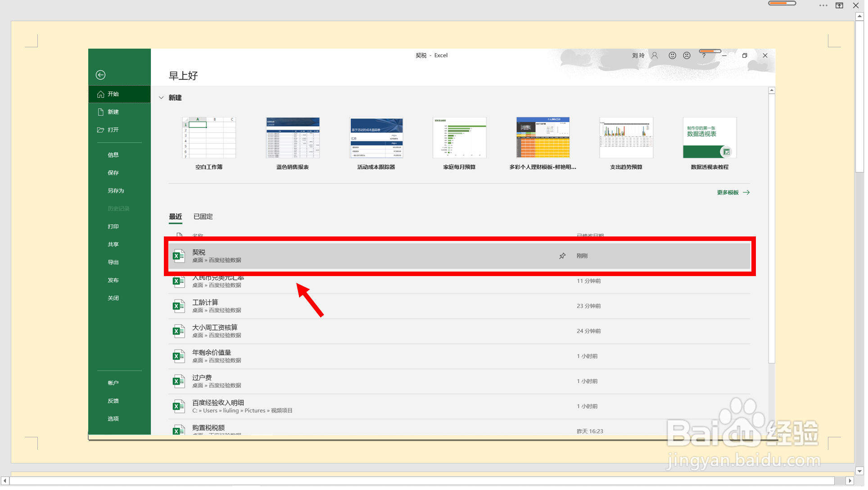Open the recent file 年剩余价值量
Image resolution: width=868 pixels, height=490 pixels.
click(x=461, y=358)
